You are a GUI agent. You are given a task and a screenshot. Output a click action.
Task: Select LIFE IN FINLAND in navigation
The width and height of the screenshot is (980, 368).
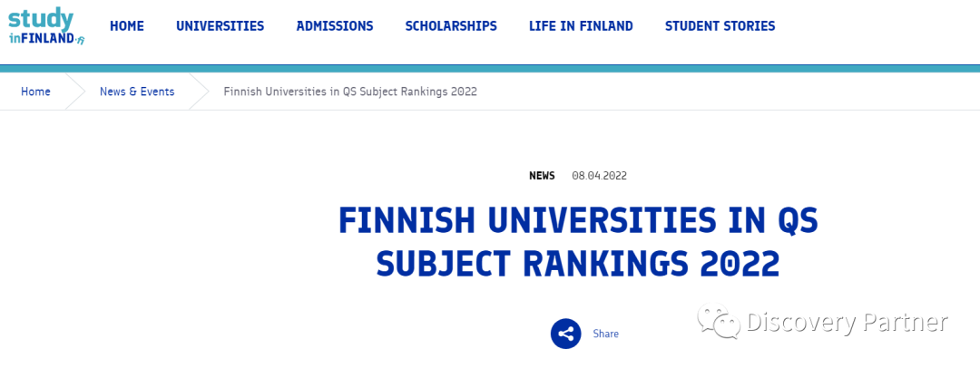click(x=581, y=26)
